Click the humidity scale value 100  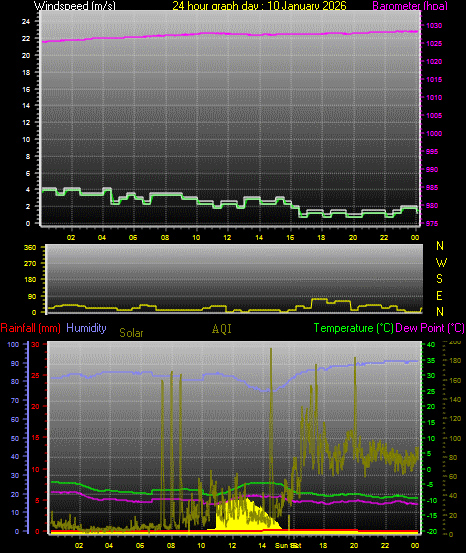click(x=13, y=345)
